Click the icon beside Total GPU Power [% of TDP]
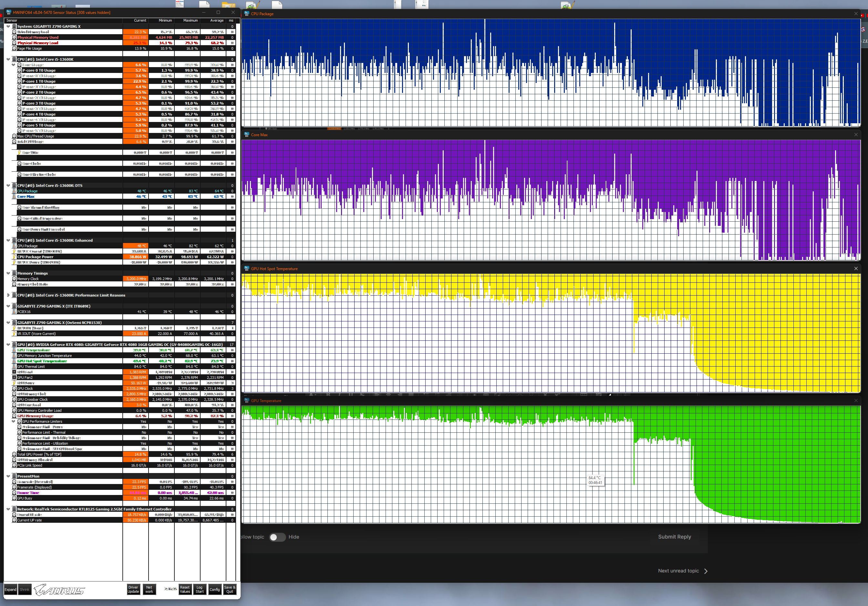Viewport: 868px width, 606px height. [x=14, y=454]
